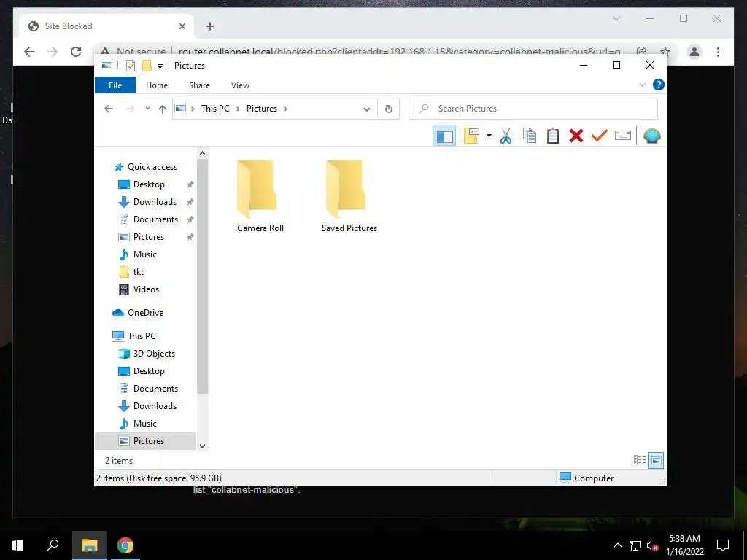Screen dimensions: 747x560
Task: Expand chevron after Pictures breadcrumb
Action: 285,109
